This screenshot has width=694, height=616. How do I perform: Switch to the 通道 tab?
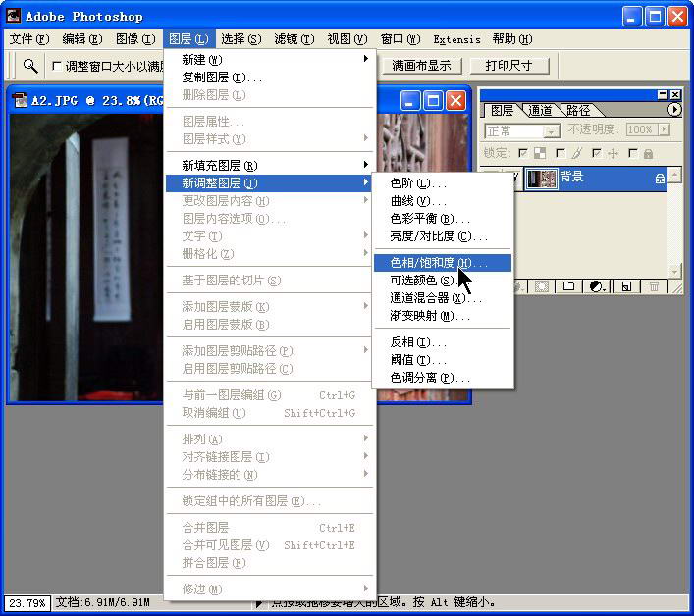coord(539,111)
